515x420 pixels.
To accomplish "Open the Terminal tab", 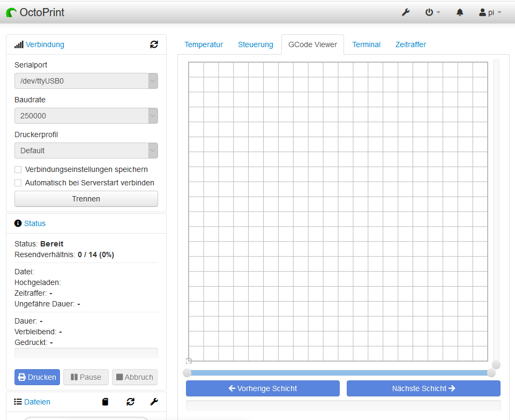I will (x=366, y=44).
